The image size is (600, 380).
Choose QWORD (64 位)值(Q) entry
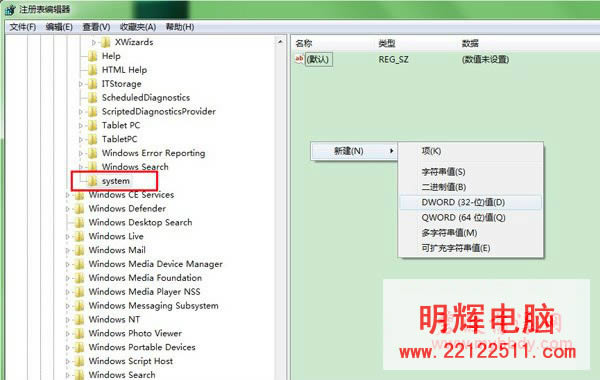click(x=471, y=217)
